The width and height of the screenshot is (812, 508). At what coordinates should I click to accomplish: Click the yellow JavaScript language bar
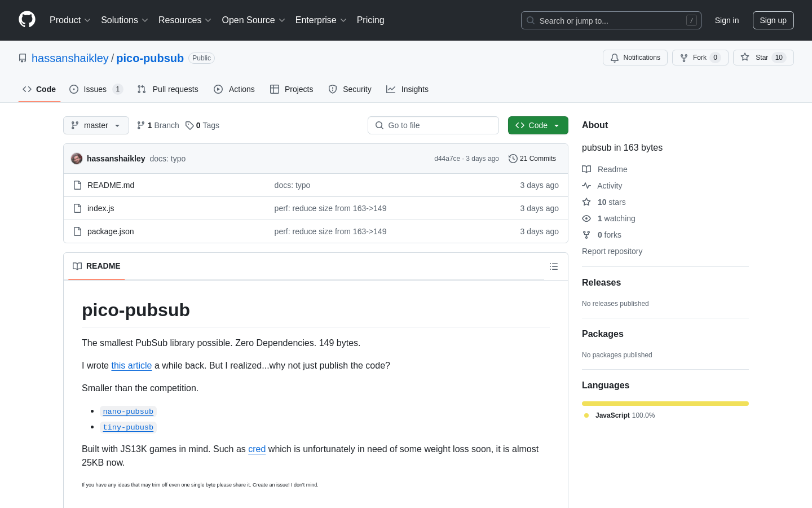coord(665,404)
